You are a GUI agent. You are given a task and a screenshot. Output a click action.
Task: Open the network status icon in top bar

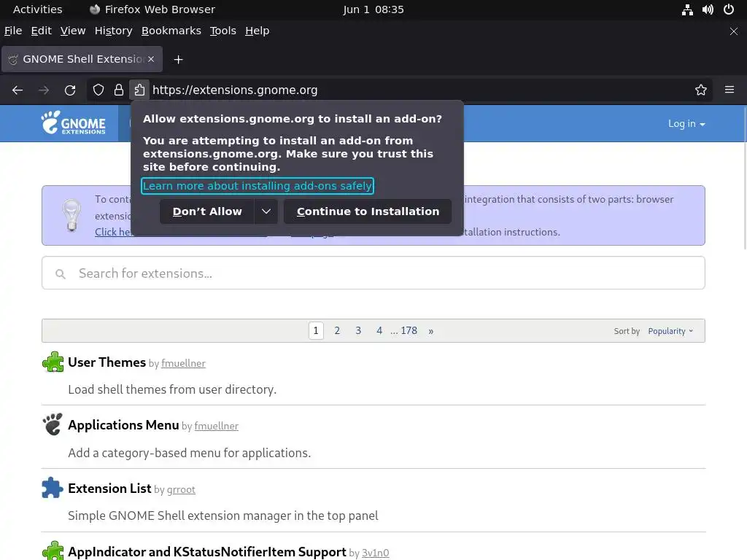(687, 9)
